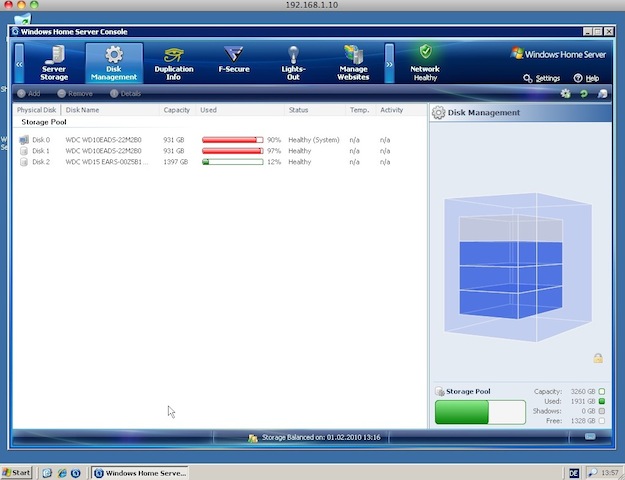Click the Remove disk button

[x=75, y=94]
